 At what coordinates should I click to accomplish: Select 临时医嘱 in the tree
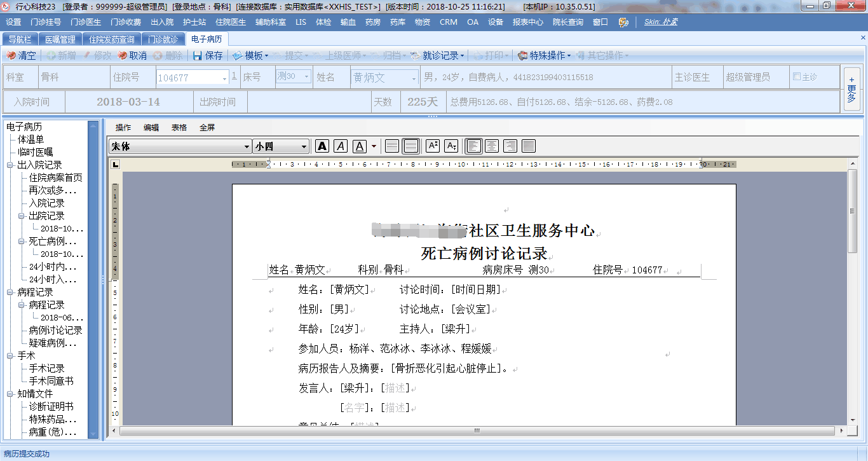(35, 152)
